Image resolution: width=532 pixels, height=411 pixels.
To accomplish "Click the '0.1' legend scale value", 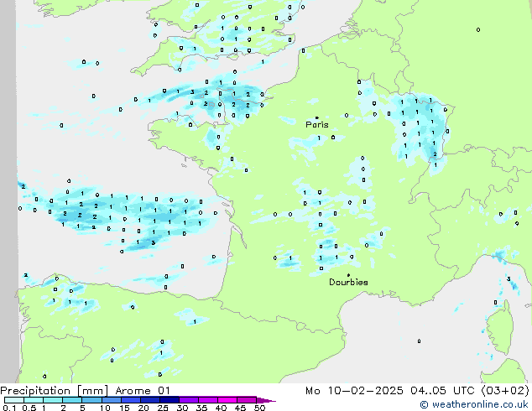I will pyautogui.click(x=9, y=408).
